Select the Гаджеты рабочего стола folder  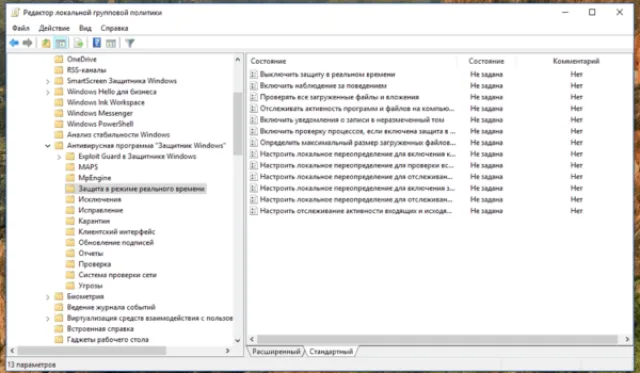108,340
